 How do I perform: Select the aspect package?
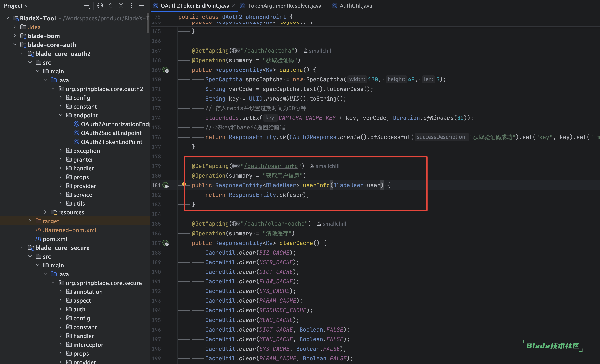pyautogui.click(x=78, y=300)
